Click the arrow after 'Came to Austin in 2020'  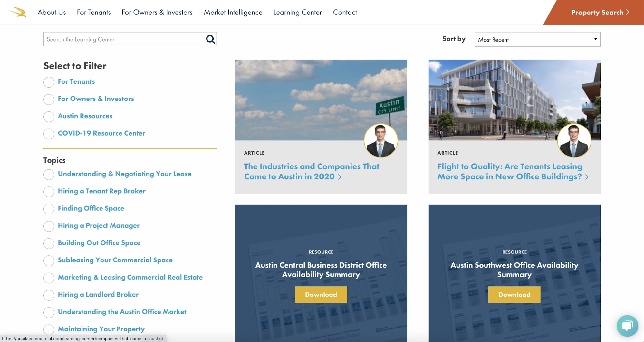tap(340, 177)
